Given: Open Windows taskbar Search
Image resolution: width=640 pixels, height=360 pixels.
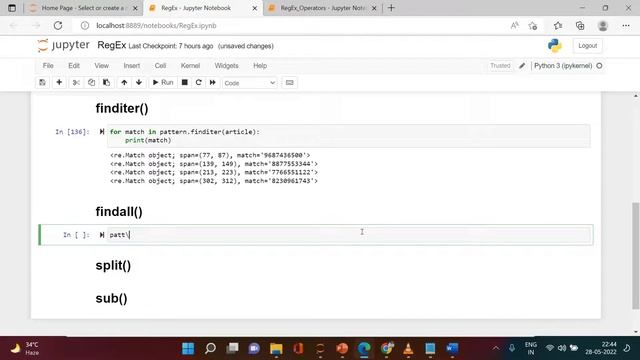Looking at the screenshot, I should [x=210, y=348].
